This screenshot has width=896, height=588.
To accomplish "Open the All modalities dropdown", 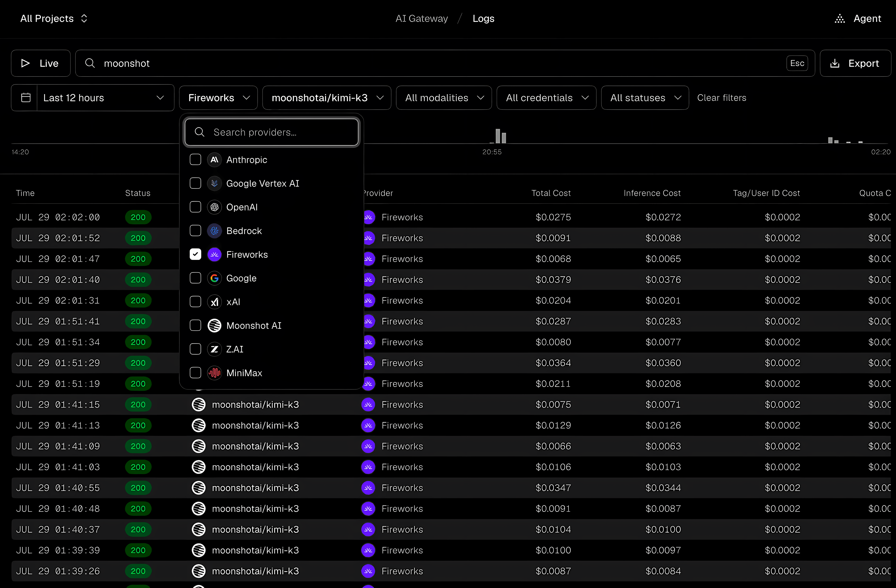I will point(444,98).
